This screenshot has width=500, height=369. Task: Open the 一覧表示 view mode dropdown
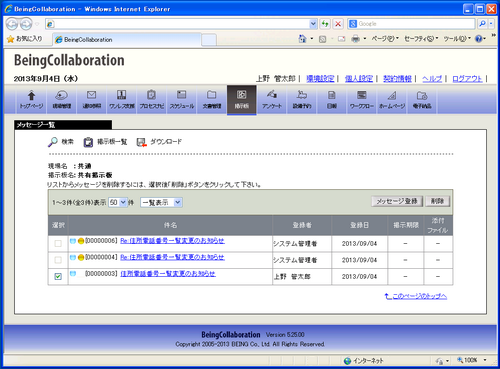coord(161,202)
